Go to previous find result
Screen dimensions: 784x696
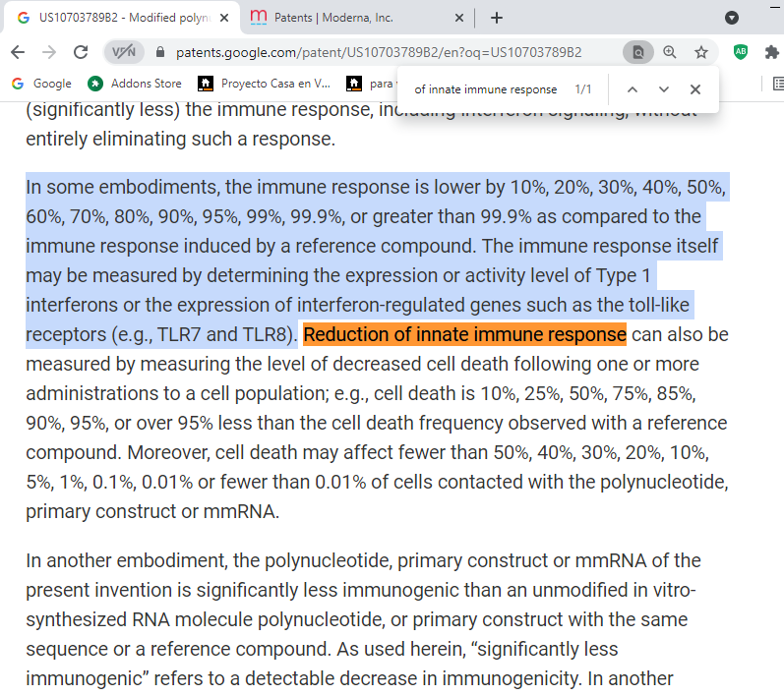(633, 89)
